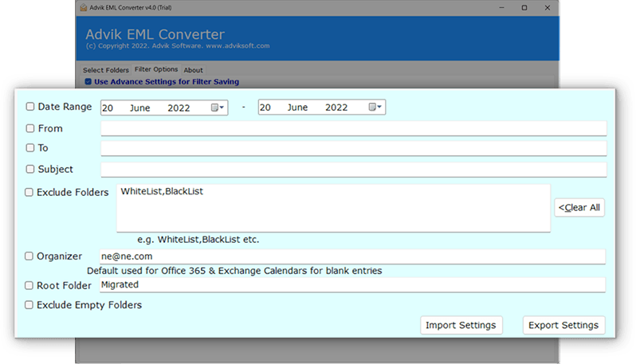This screenshot has height=364, width=636.
Task: Click the From text field
Action: coord(354,128)
